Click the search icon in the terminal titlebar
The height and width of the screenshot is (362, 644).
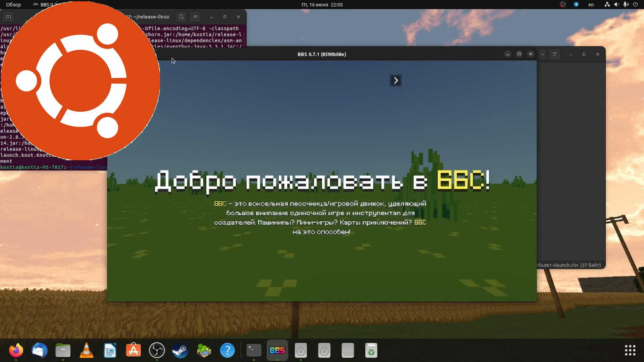[181, 16]
